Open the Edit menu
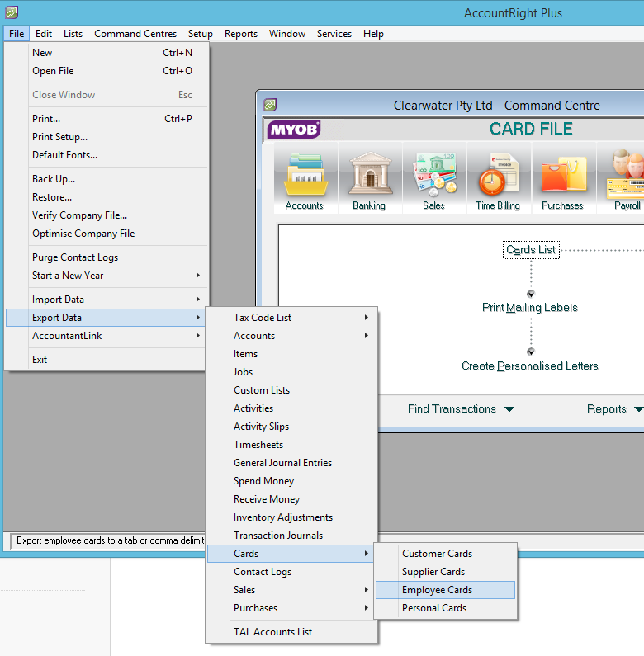The image size is (644, 656). point(44,34)
